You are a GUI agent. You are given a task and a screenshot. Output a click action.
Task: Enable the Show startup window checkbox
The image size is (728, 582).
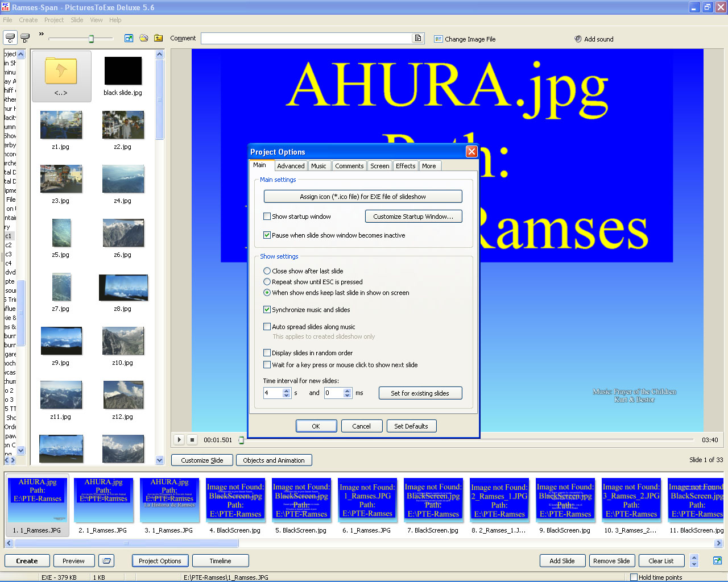point(267,217)
